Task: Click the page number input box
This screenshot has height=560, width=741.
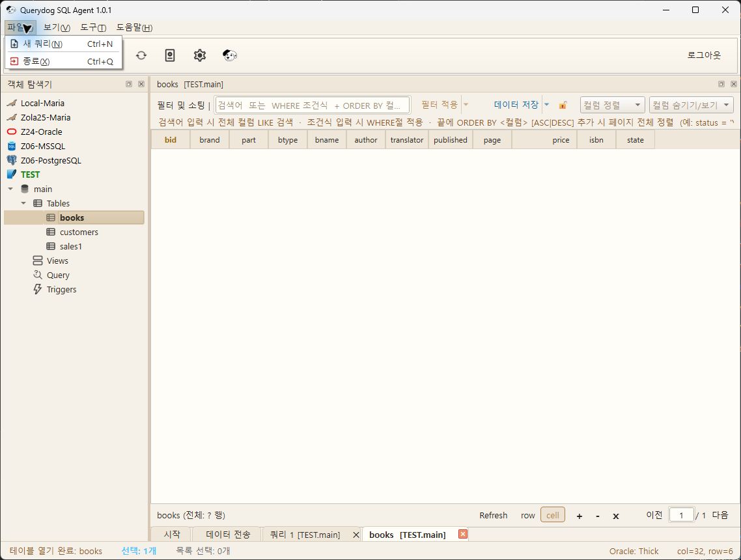Action: (x=682, y=515)
